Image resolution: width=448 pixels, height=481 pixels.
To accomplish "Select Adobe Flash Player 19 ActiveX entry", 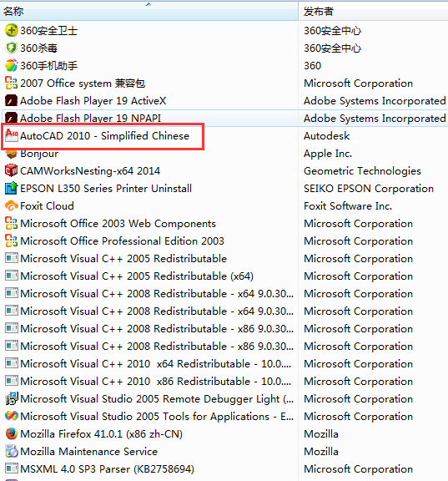I will pos(93,100).
